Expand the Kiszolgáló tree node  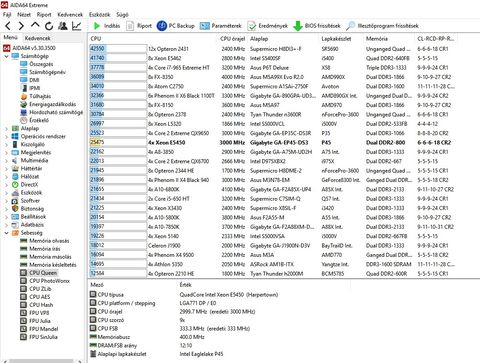tap(6, 144)
